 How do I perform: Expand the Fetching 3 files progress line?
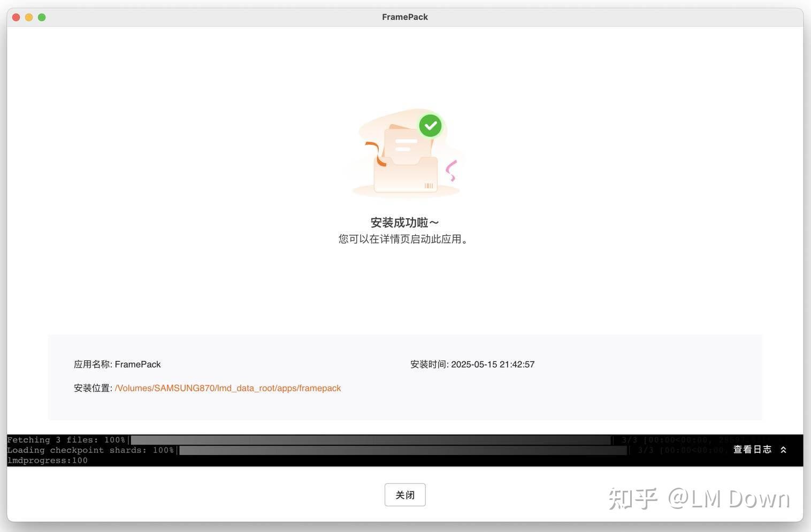point(66,440)
